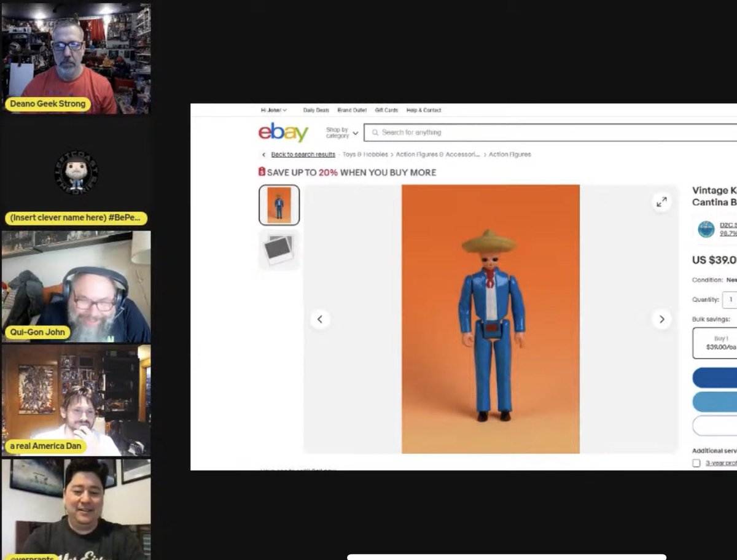Tick the 3-year protection plan checkbox
This screenshot has height=560, width=737.
click(696, 463)
